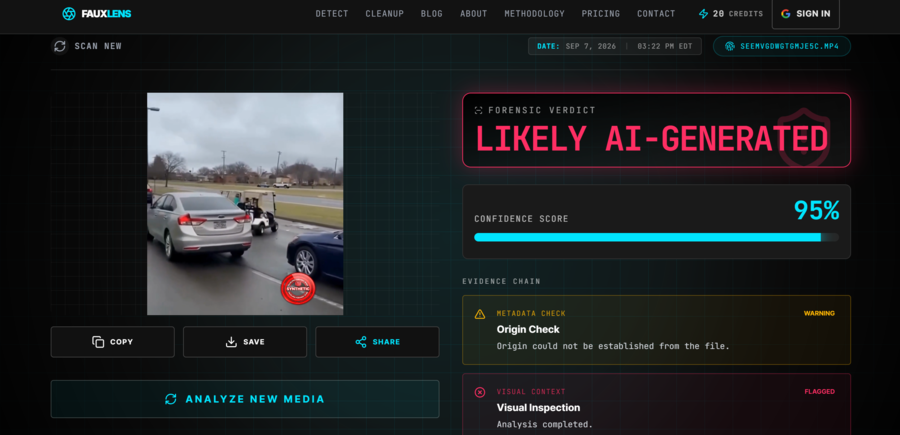Click the Copy icon
The width and height of the screenshot is (900, 435).
click(98, 341)
